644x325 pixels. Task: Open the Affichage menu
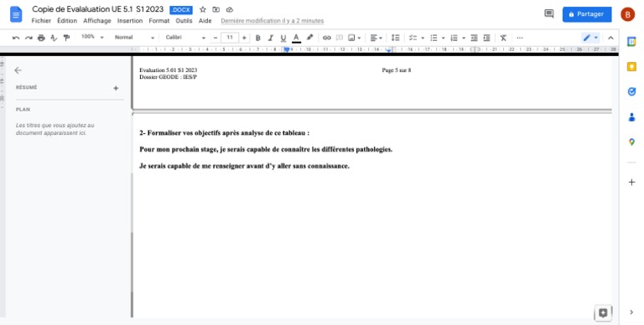[x=97, y=20]
